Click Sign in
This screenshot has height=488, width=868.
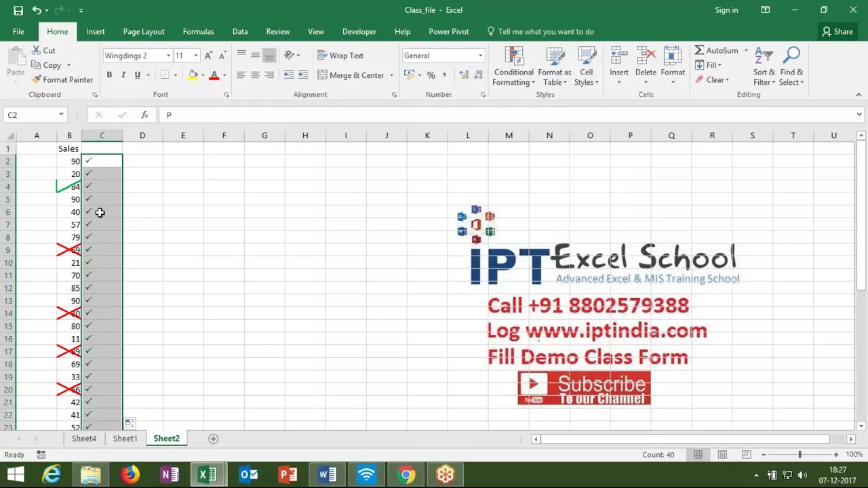coord(726,10)
